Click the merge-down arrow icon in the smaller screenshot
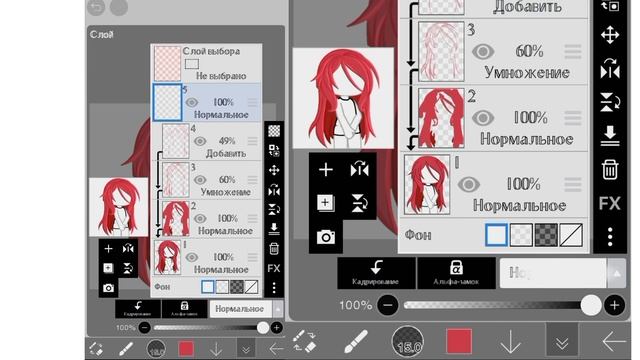Screen dimensions: 640x360 (x=274, y=229)
